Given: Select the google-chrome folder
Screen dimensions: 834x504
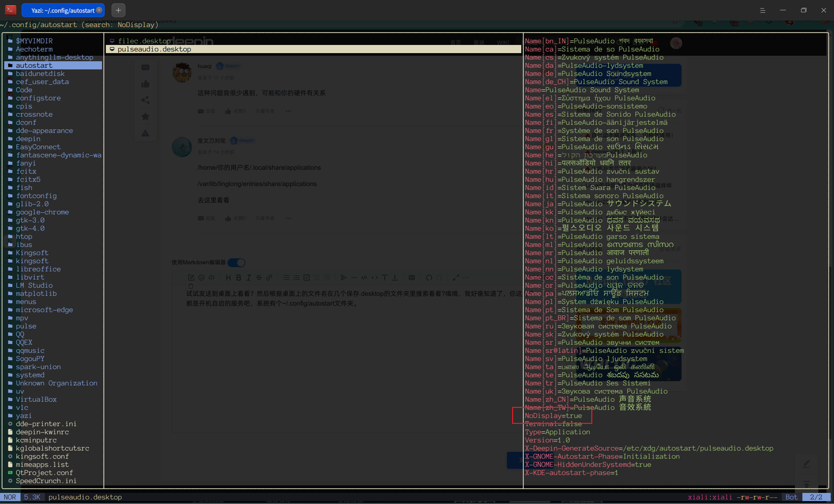Looking at the screenshot, I should click(x=53, y=212).
